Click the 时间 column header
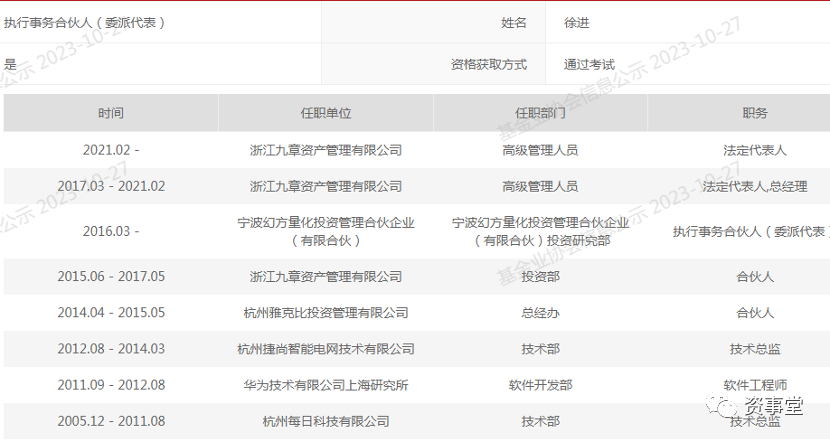The image size is (830, 442). point(111,113)
